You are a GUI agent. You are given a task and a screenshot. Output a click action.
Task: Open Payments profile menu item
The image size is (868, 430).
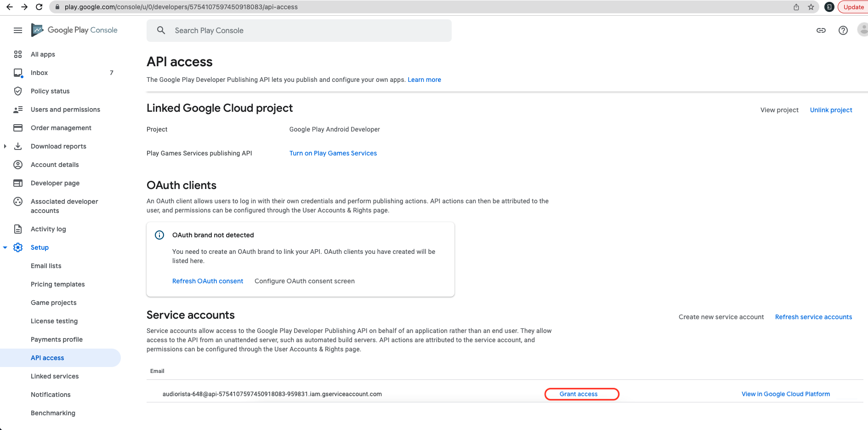[x=57, y=339]
